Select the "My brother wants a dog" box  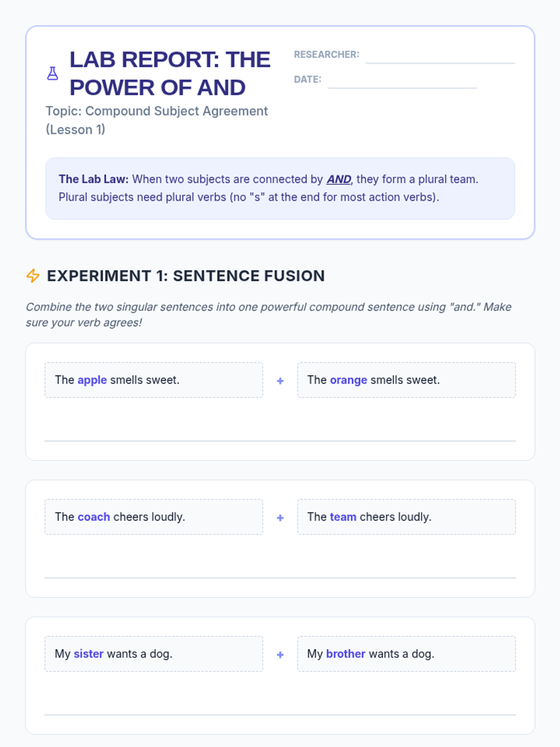[406, 654]
